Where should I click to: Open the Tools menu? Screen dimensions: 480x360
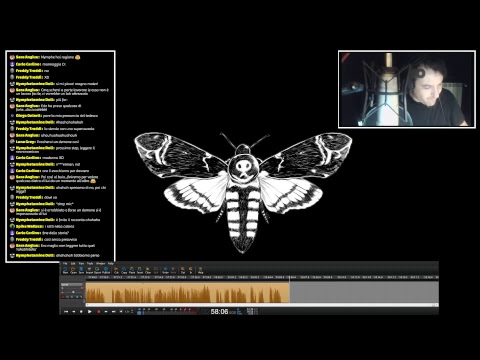click(90, 263)
